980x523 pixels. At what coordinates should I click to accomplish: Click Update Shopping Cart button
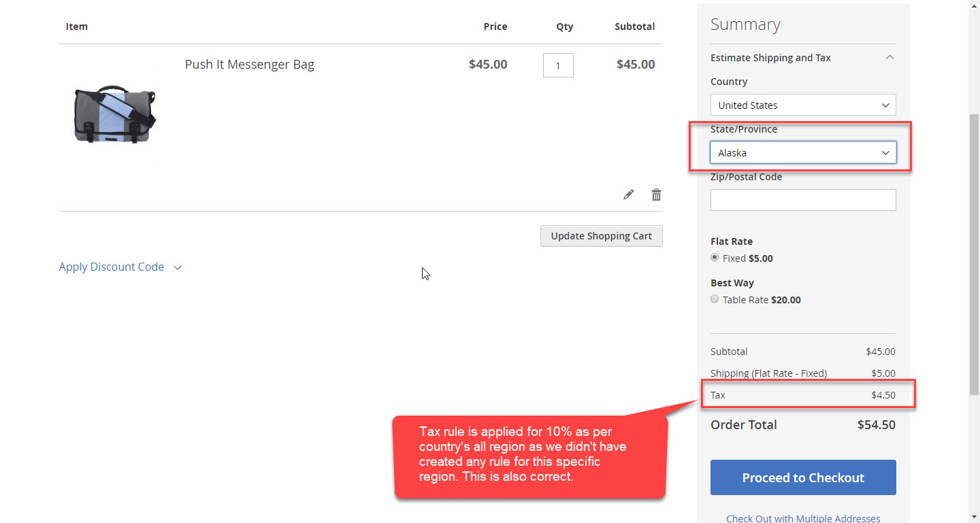click(x=602, y=236)
